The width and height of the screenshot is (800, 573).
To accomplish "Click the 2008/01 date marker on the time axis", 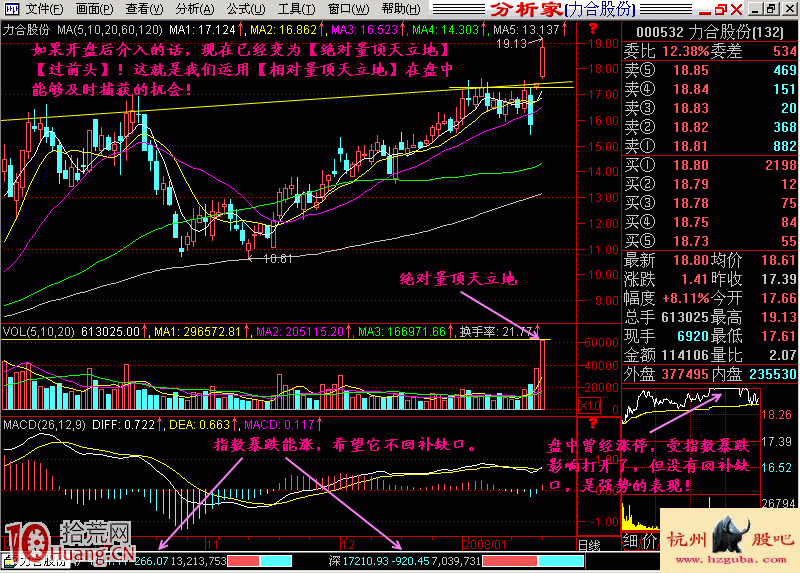I will point(485,544).
